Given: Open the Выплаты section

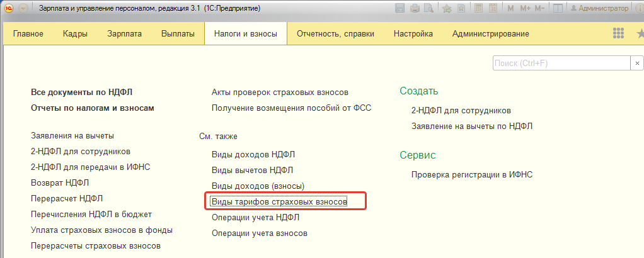Looking at the screenshot, I should pos(178,34).
